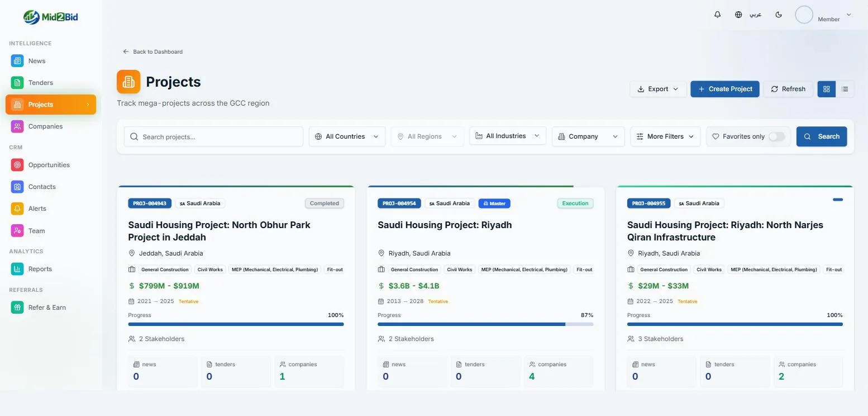Click the orange Projects header icon
The width and height of the screenshot is (868, 416).
coord(128,82)
